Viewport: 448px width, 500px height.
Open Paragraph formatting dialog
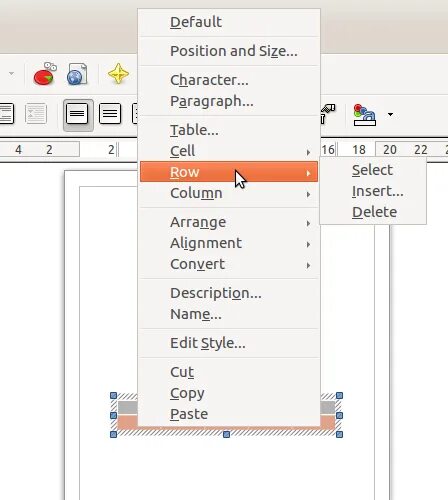pos(229,101)
